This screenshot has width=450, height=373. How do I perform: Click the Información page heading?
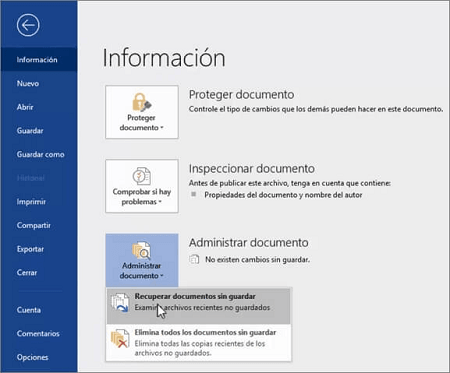click(x=164, y=58)
